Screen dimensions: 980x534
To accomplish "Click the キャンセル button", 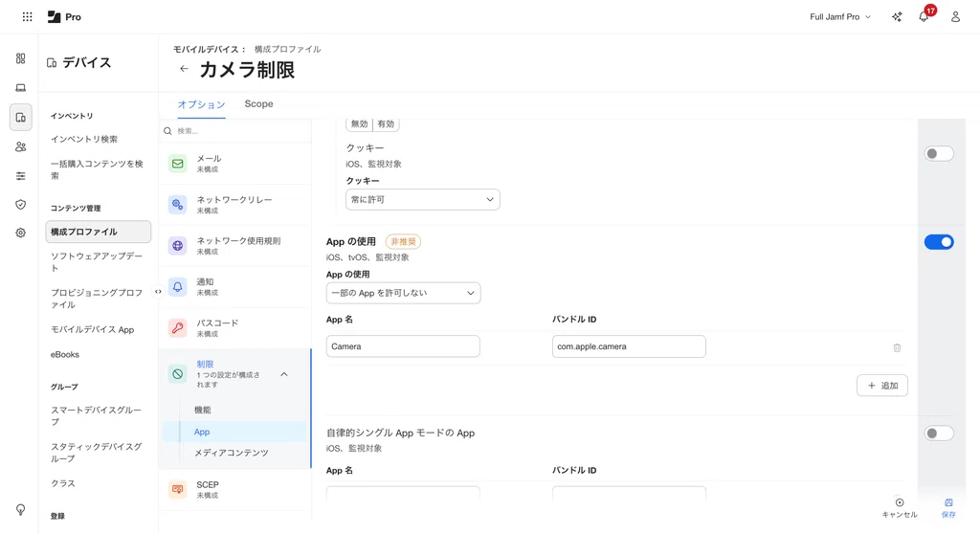I will point(900,508).
